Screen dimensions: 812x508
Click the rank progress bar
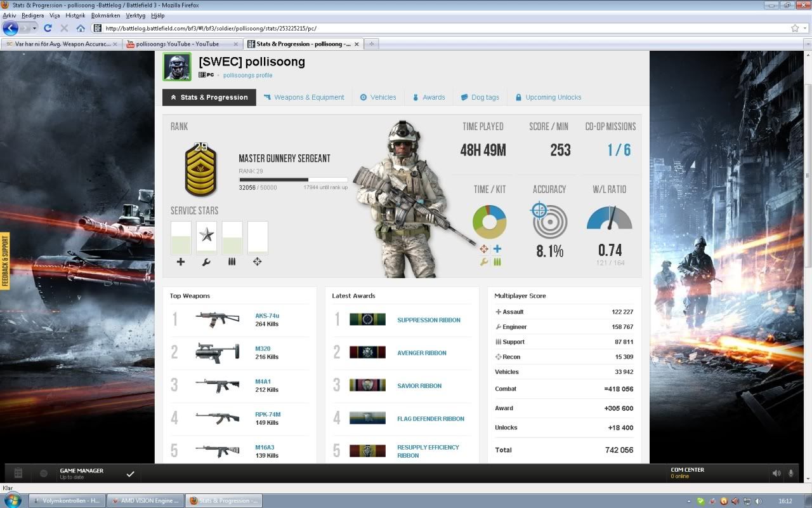pos(293,180)
